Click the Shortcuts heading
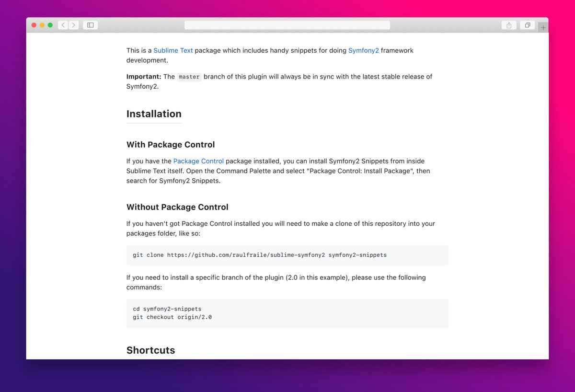Viewport: 575px width, 392px height. pos(150,350)
